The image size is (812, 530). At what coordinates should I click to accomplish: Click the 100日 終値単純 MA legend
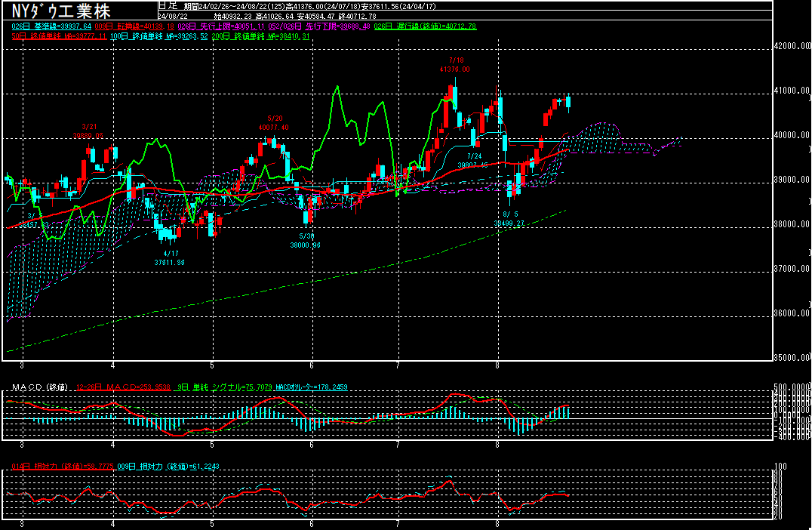159,36
